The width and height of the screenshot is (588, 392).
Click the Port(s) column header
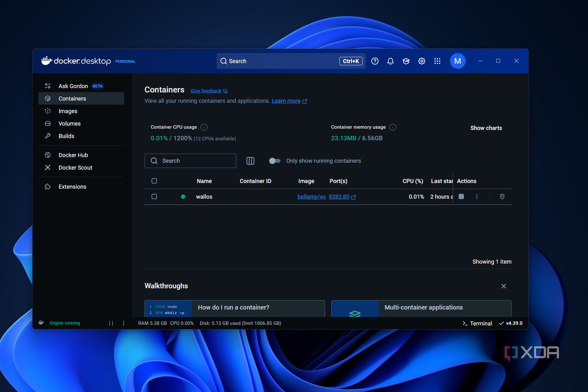click(x=338, y=181)
